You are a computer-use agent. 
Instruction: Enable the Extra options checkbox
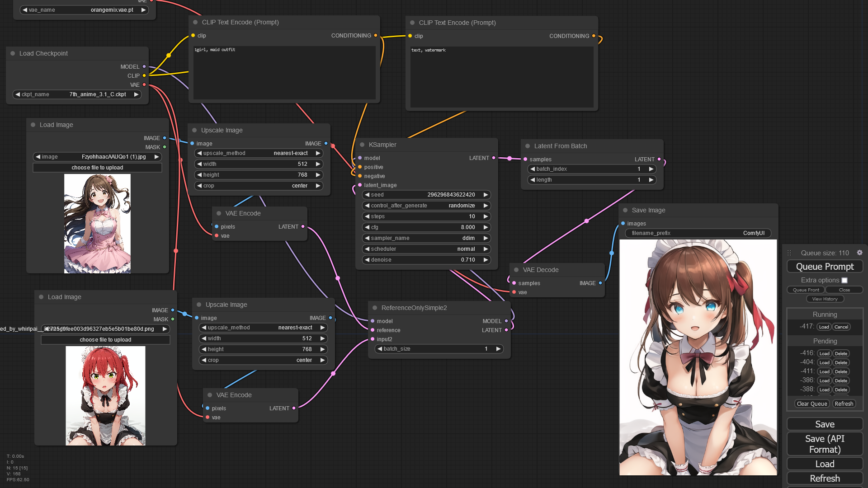point(844,280)
